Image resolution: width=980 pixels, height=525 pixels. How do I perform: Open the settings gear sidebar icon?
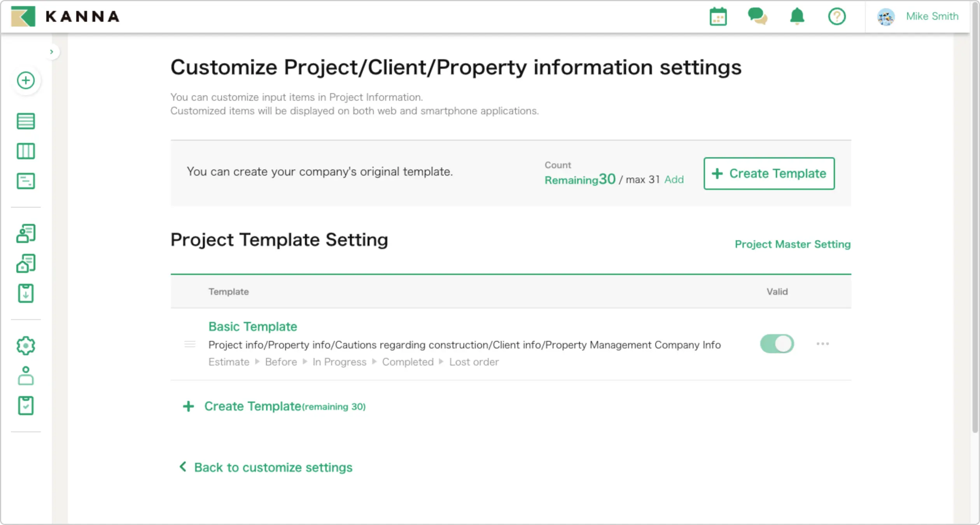26,345
